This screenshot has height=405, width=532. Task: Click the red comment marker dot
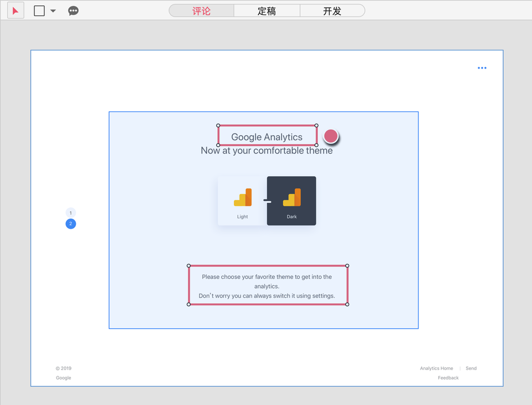(x=331, y=136)
